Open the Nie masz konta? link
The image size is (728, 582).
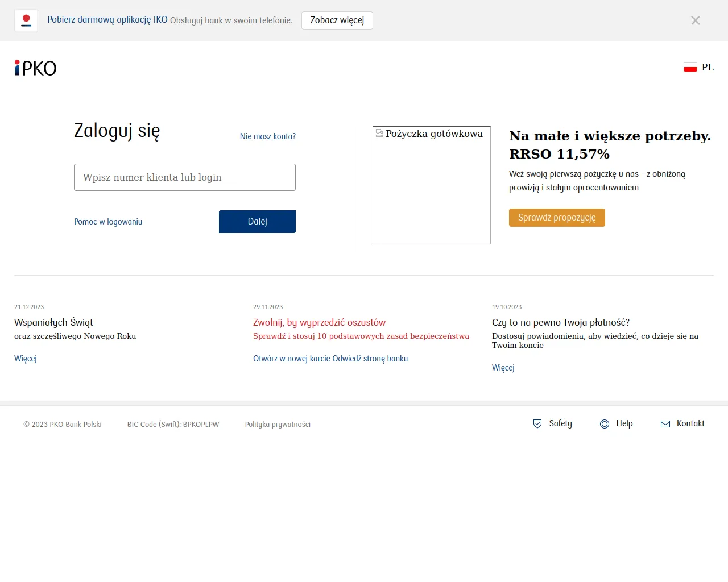pos(267,136)
